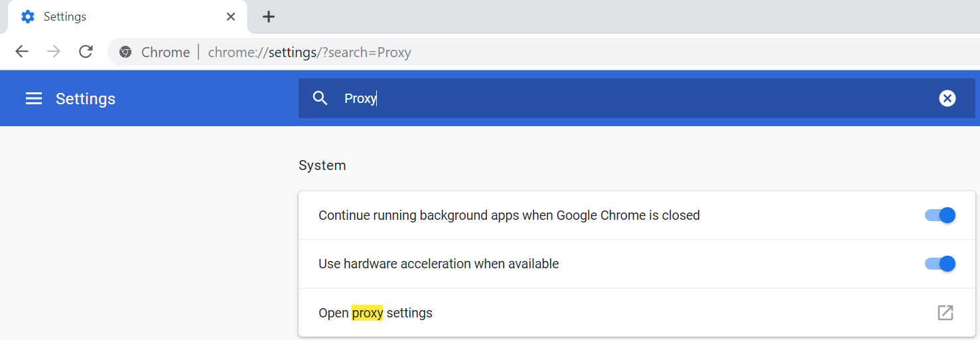
Task: Go back to the previous page
Action: tap(22, 52)
